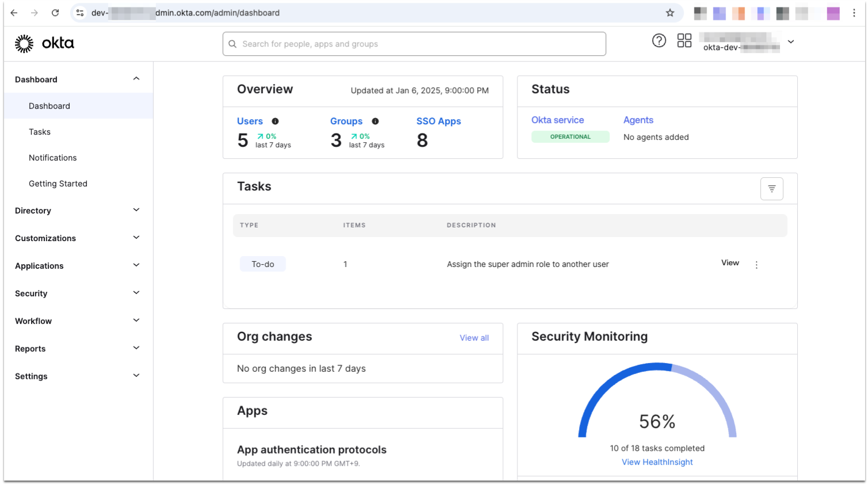This screenshot has width=868, height=484.
Task: Click View all in Org changes
Action: tap(474, 338)
